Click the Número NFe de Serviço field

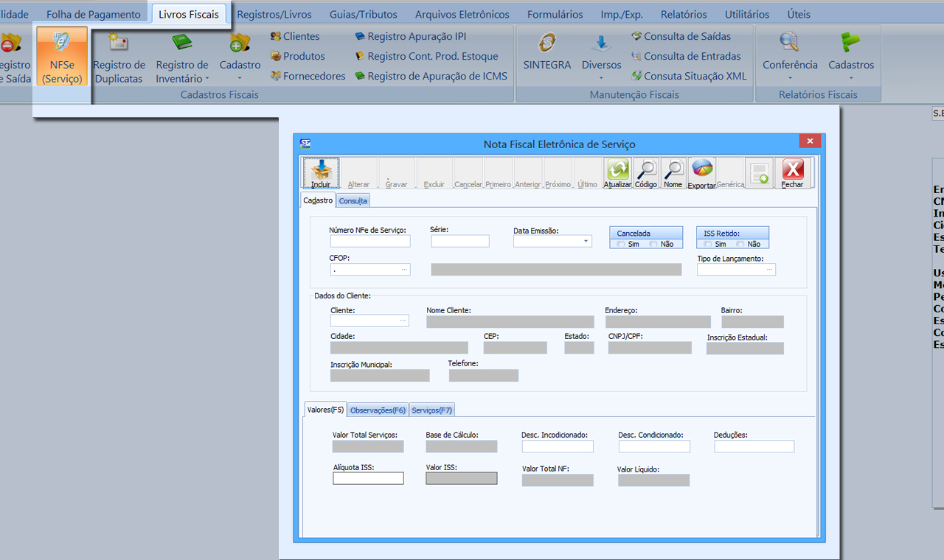click(370, 241)
